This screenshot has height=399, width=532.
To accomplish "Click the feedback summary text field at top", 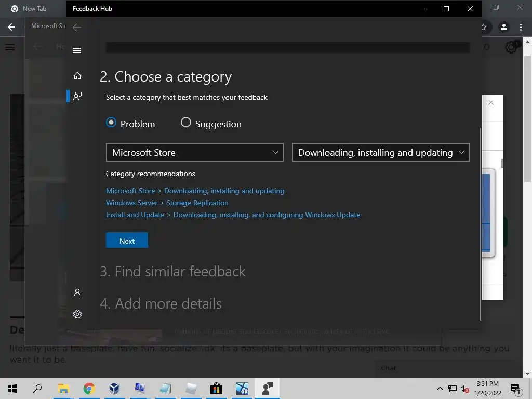I will [x=288, y=47].
